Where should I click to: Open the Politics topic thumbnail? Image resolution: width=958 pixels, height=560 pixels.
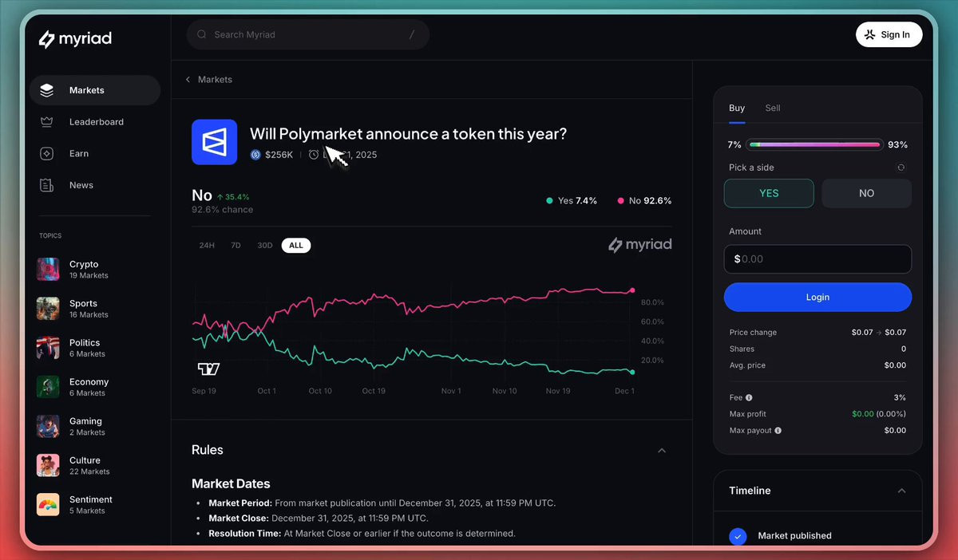click(x=48, y=347)
